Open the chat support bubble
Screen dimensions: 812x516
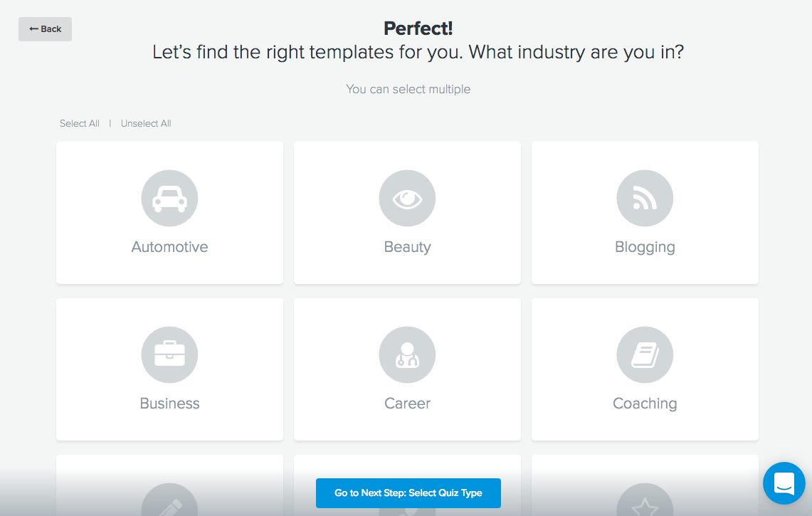(x=784, y=483)
